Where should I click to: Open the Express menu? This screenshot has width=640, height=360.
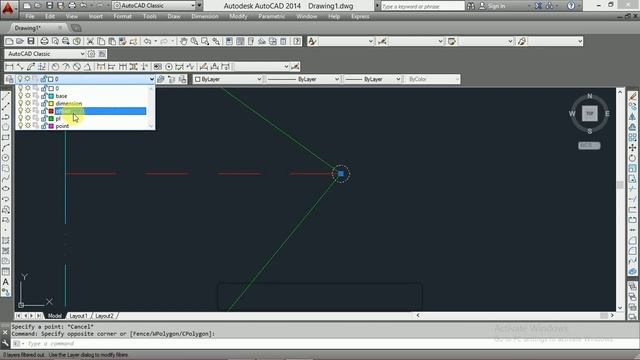360,17
